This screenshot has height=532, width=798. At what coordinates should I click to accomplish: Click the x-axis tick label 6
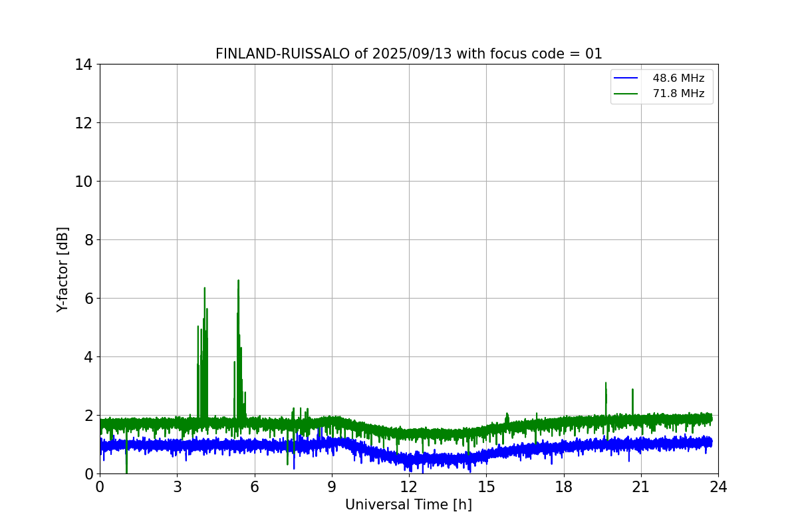click(254, 487)
